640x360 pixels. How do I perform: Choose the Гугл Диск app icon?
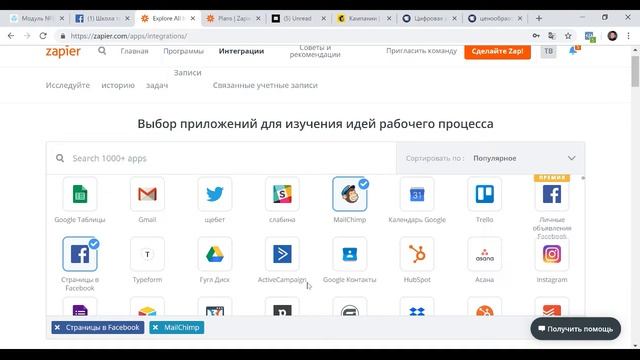(215, 254)
